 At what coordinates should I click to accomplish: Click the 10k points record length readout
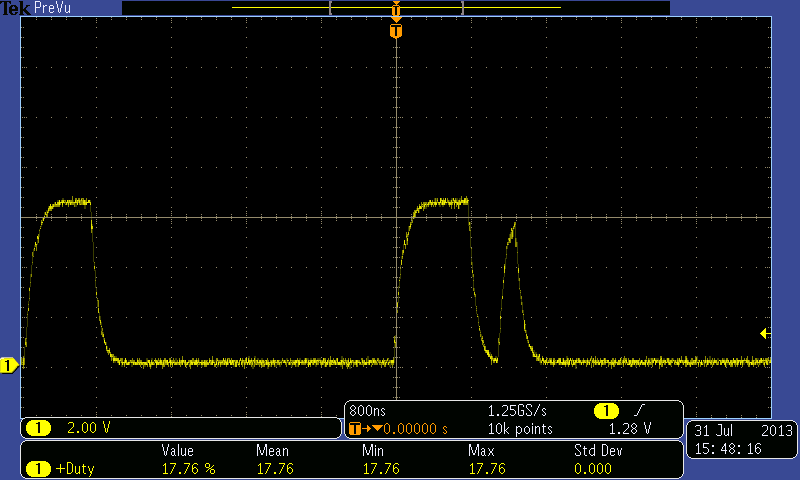[x=520, y=429]
